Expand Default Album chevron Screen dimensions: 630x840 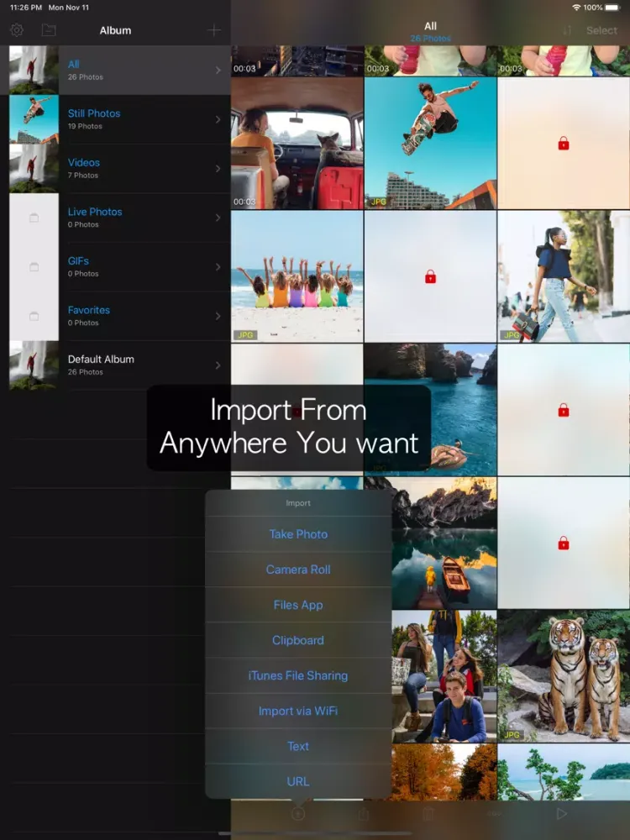click(218, 365)
